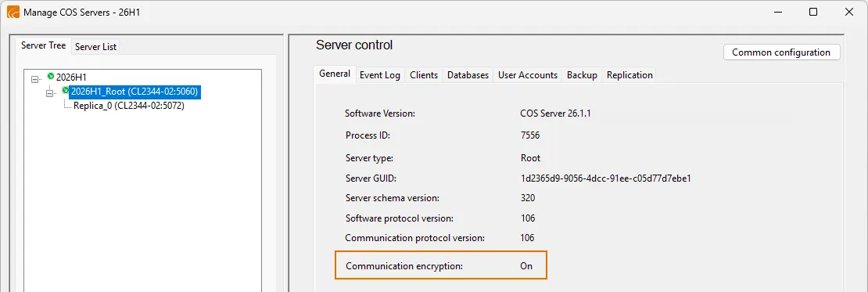Switch to the Server Tree tab
This screenshot has height=292, width=868.
(43, 45)
